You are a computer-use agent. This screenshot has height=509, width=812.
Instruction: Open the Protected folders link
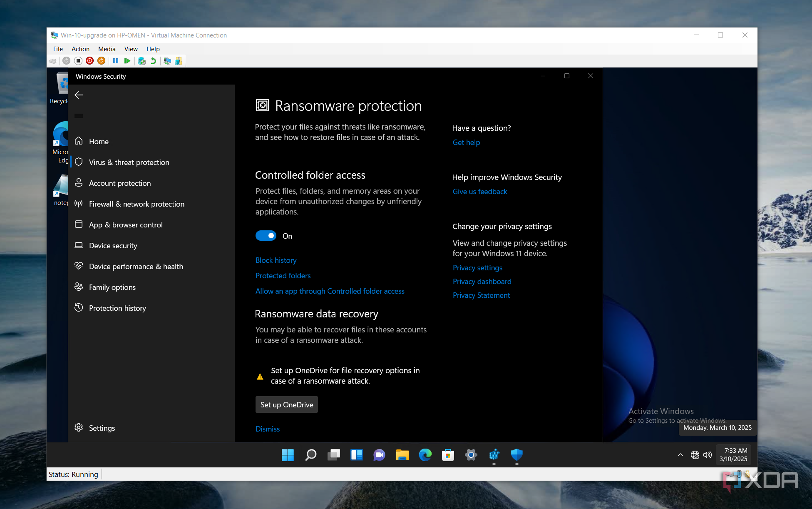283,276
